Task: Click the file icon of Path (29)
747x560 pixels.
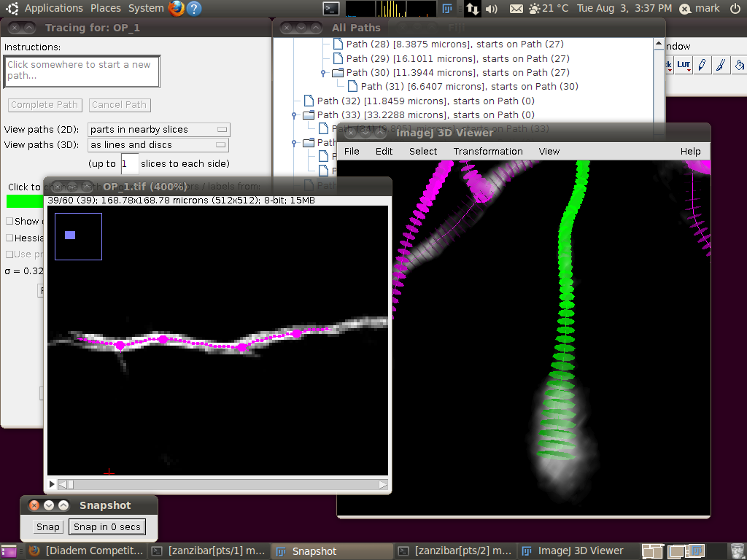Action: click(338, 58)
